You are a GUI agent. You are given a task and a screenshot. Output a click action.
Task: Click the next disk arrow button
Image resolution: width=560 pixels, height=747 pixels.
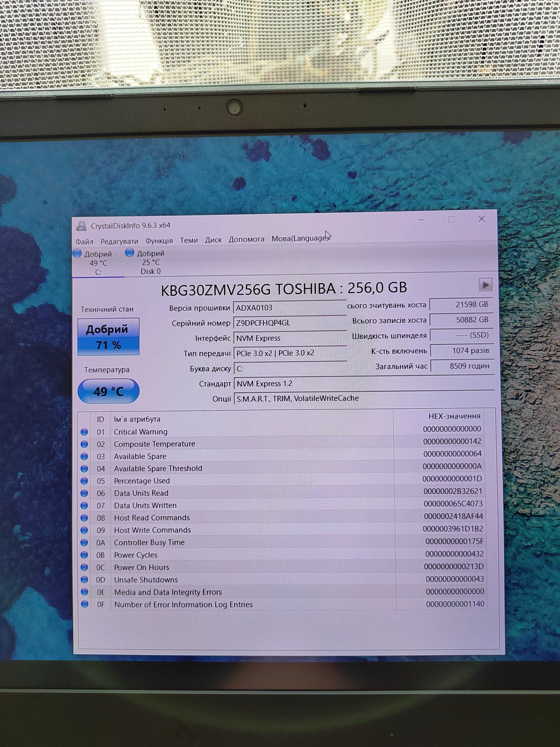485,285
